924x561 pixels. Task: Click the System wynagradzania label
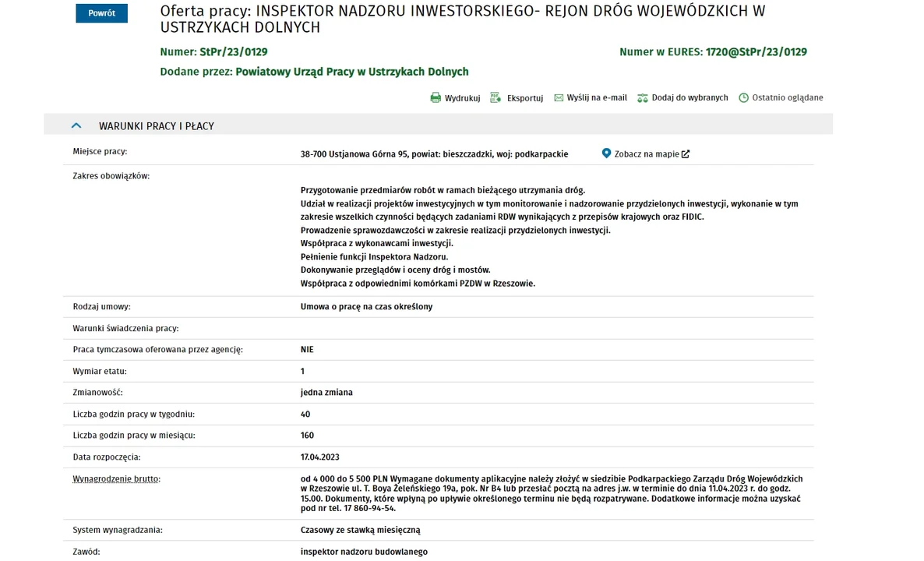pyautogui.click(x=118, y=530)
